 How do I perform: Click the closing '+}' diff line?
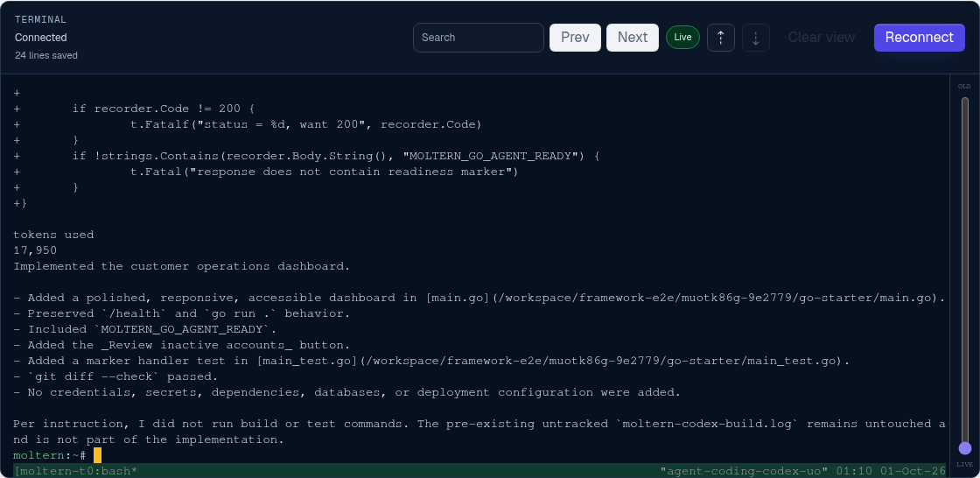20,203
